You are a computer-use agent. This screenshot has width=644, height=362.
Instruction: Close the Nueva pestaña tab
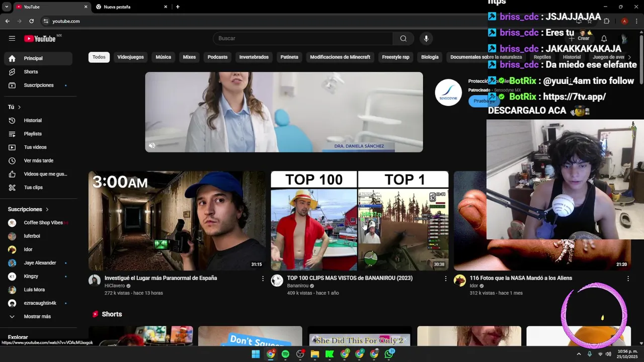(166, 7)
